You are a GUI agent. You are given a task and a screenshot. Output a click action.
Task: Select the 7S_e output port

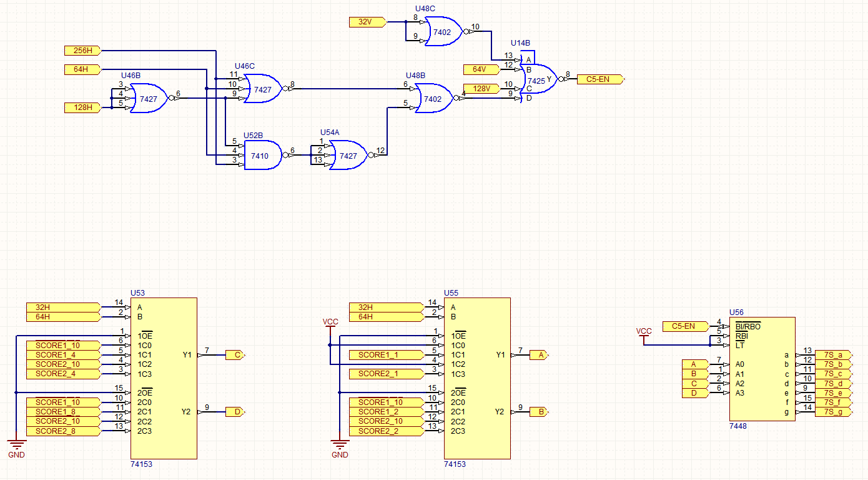pos(833,393)
